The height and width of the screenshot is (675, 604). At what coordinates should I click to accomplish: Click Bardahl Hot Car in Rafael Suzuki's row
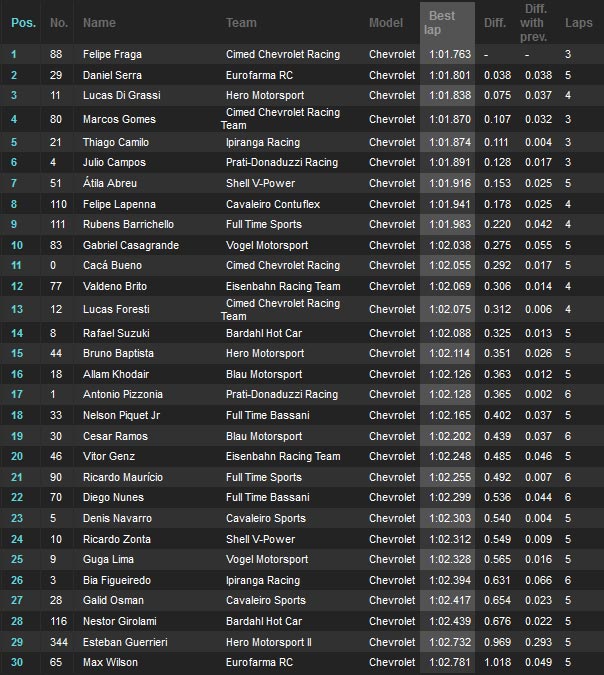[264, 333]
